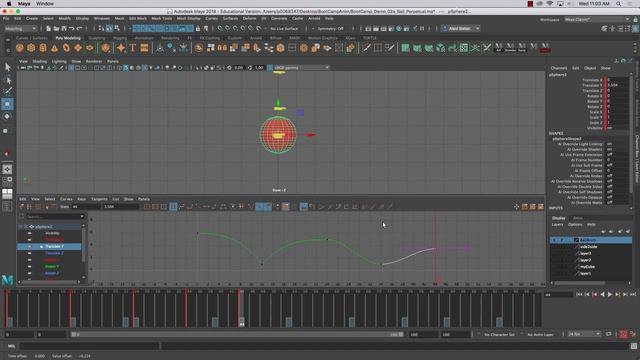
Task: Click the move-nearest-key graph editor icon
Action: click(22, 207)
